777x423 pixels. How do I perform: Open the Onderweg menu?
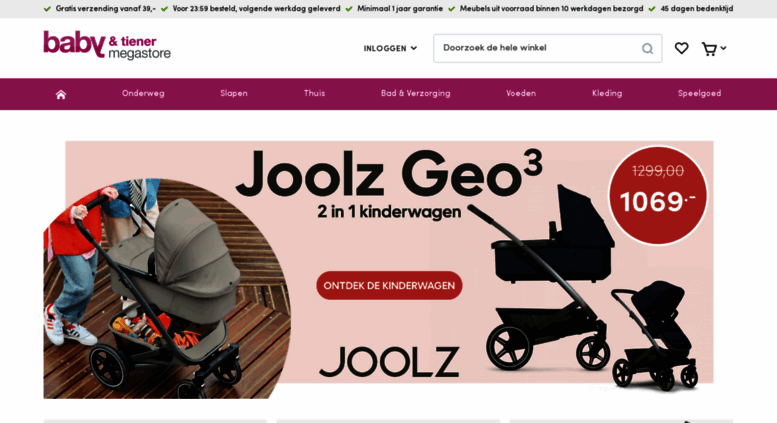coord(143,93)
